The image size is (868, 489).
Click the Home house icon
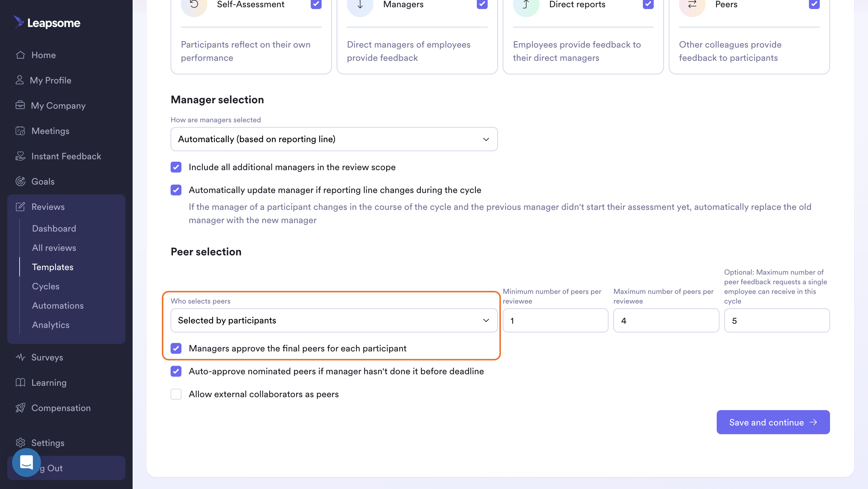pyautogui.click(x=20, y=55)
